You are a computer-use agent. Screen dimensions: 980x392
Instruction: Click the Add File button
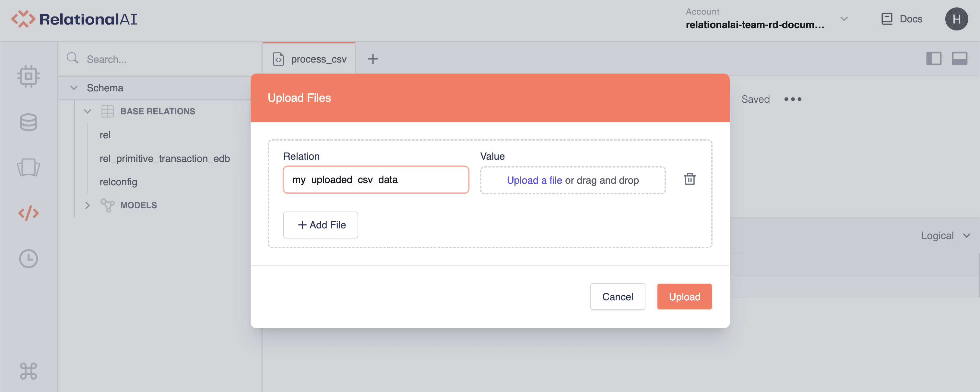point(321,225)
